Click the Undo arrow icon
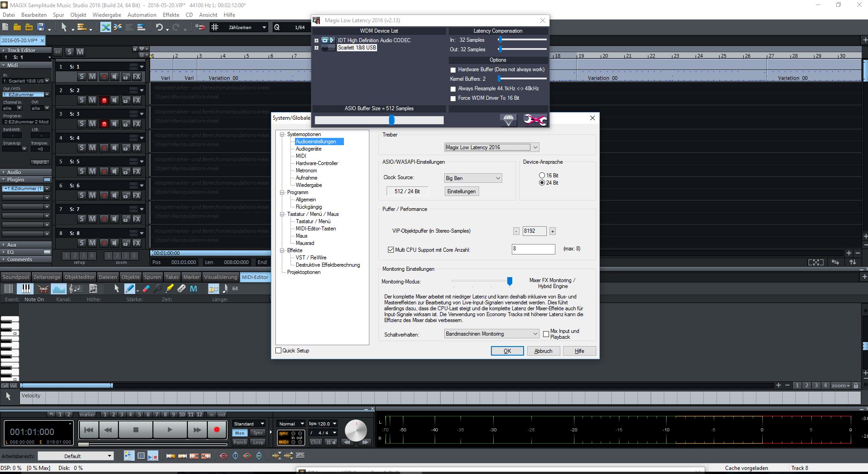Screen dimensions: 868x474 coord(159,27)
